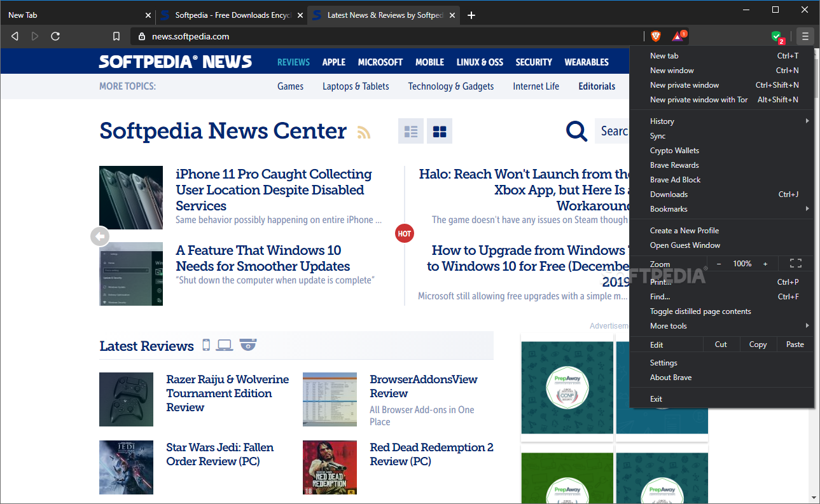
Task: Open Red Dead Redemption 2 review thumbnail
Action: [x=330, y=467]
